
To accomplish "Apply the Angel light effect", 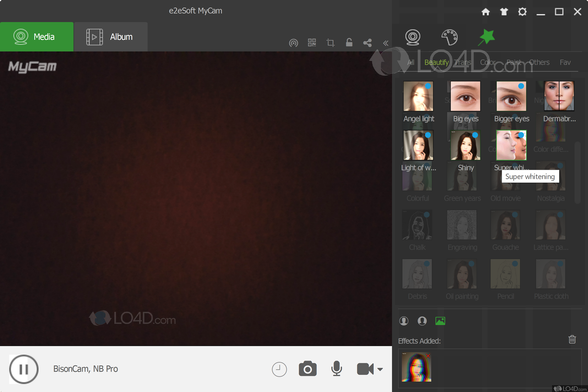I will point(418,96).
